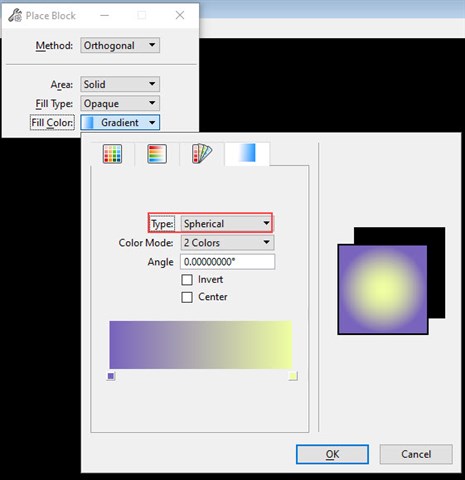
Task: Click the Angle input field
Action: [x=227, y=262]
